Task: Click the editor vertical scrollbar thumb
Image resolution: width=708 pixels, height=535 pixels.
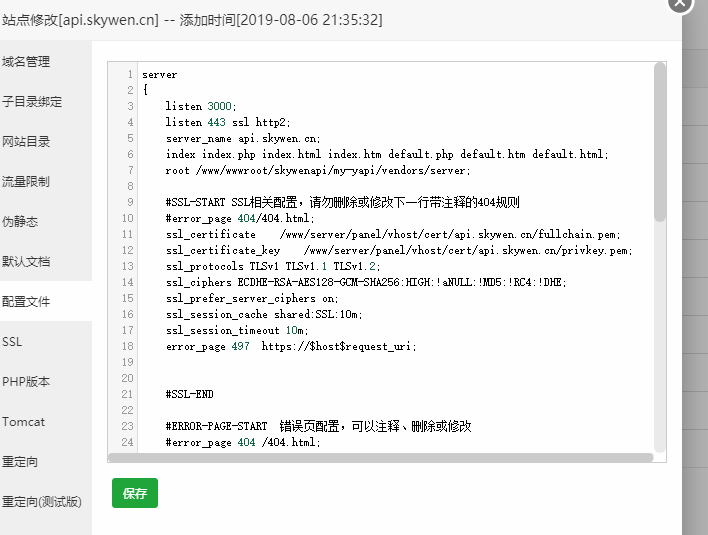Action: click(660, 142)
